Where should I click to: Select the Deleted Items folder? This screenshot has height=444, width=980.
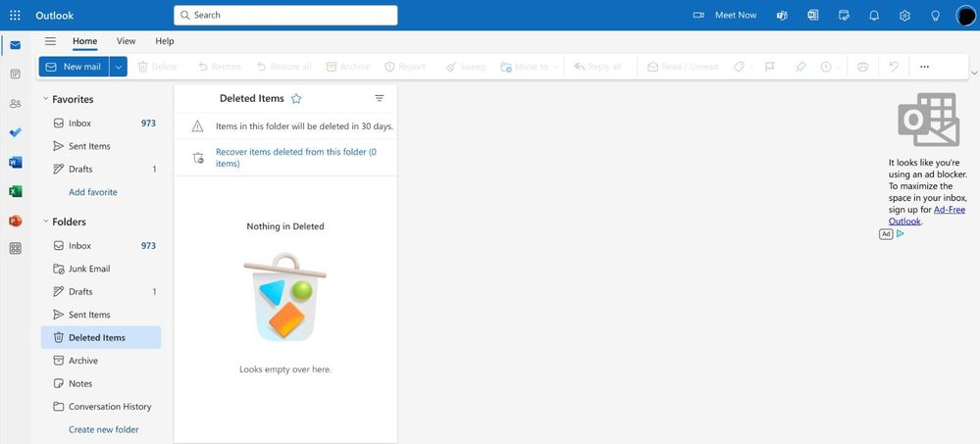tap(101, 337)
